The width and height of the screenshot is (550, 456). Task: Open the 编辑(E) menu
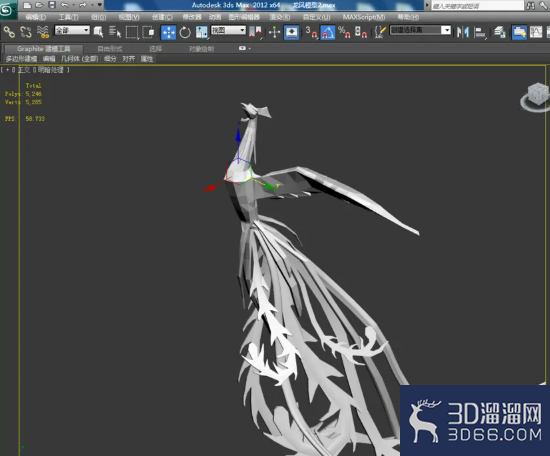(x=36, y=17)
